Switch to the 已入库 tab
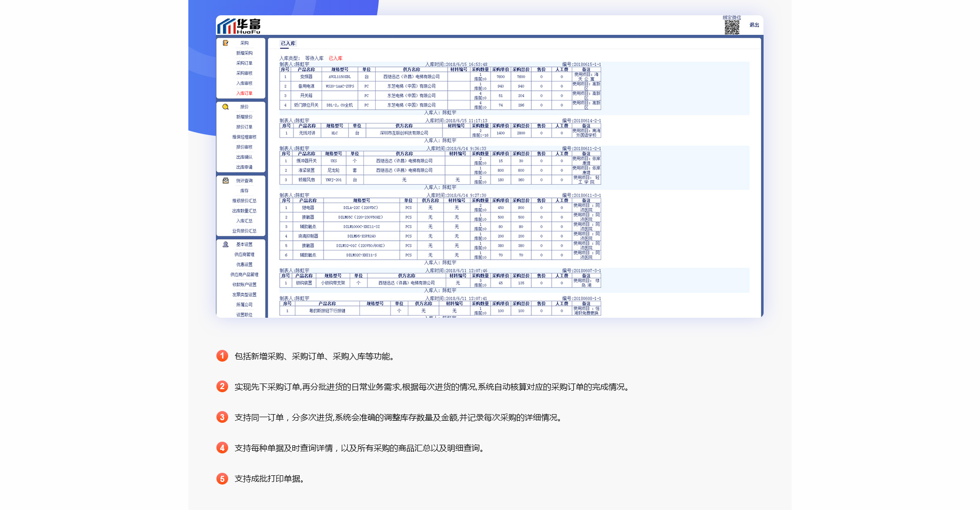This screenshot has height=510, width=980. pyautogui.click(x=288, y=43)
